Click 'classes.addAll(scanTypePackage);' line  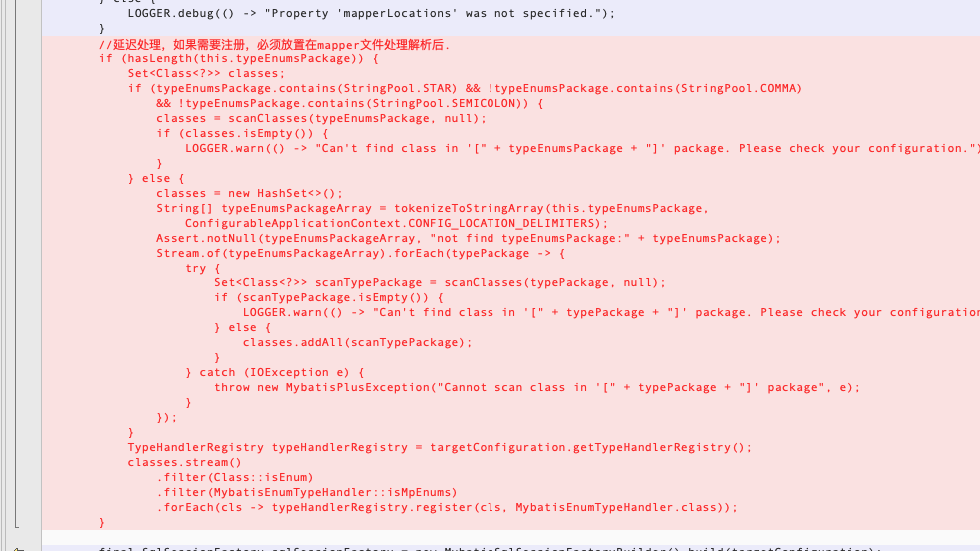click(x=357, y=343)
